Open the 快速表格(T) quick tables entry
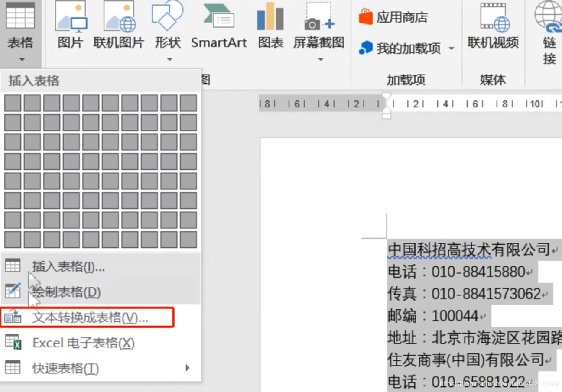The width and height of the screenshot is (562, 392). pos(101,369)
